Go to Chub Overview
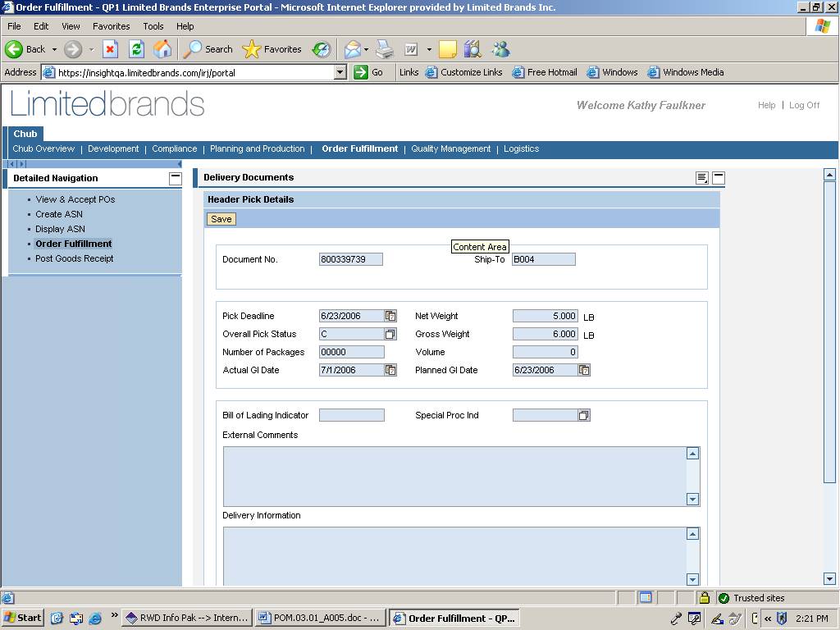Image resolution: width=840 pixels, height=630 pixels. [x=44, y=149]
